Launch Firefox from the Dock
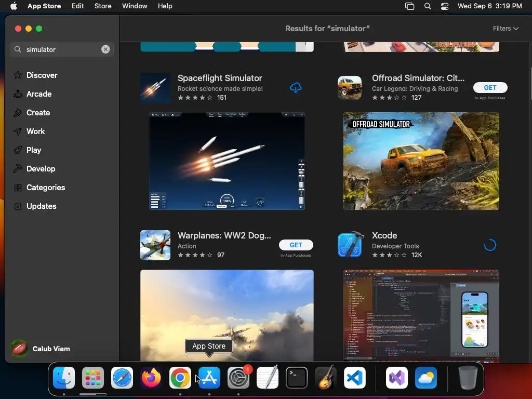Viewport: 532px width, 399px height. pyautogui.click(x=151, y=378)
